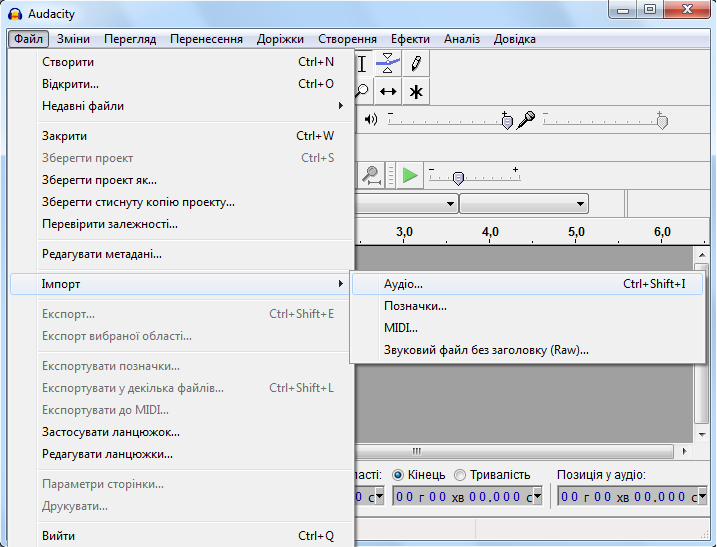Screen dimensions: 717x547
Task: Open the second device combo box
Action: coord(524,204)
